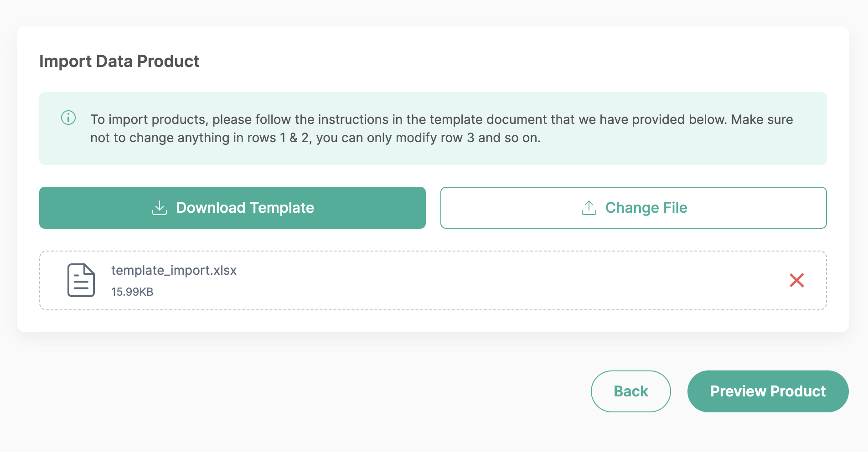Select the template_import.xlsx file name

(x=174, y=270)
